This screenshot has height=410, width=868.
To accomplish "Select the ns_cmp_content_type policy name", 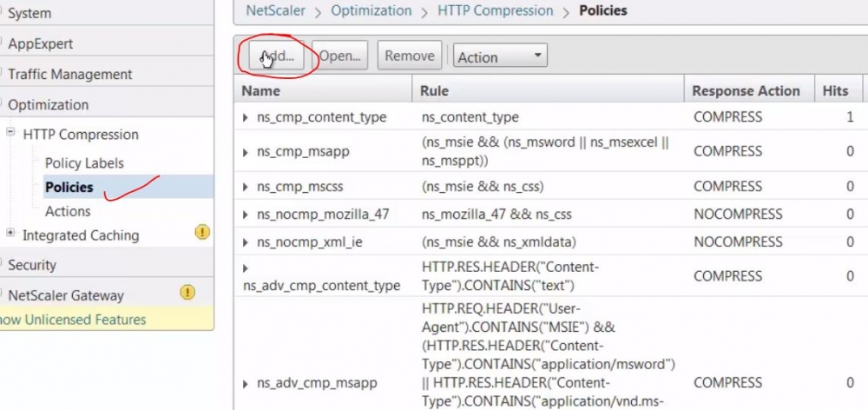I will click(322, 117).
